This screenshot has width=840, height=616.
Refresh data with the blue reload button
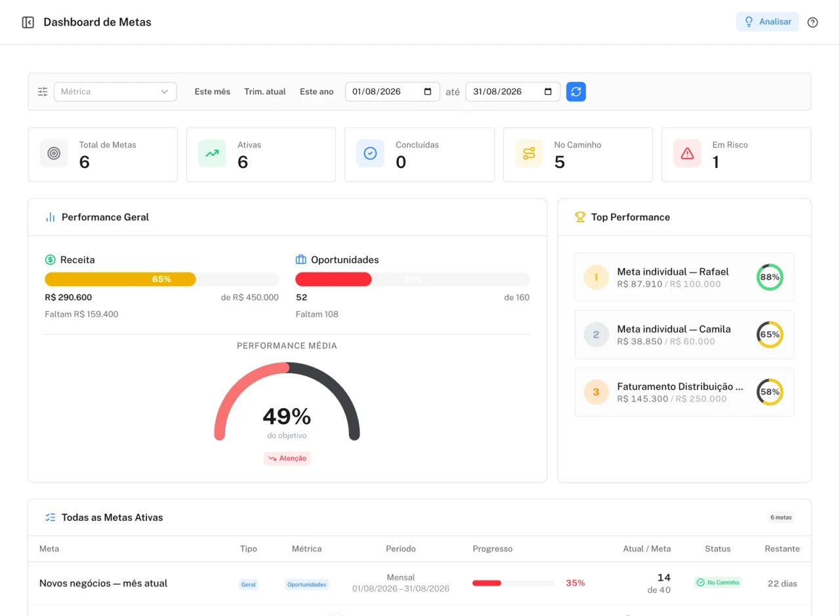point(576,92)
